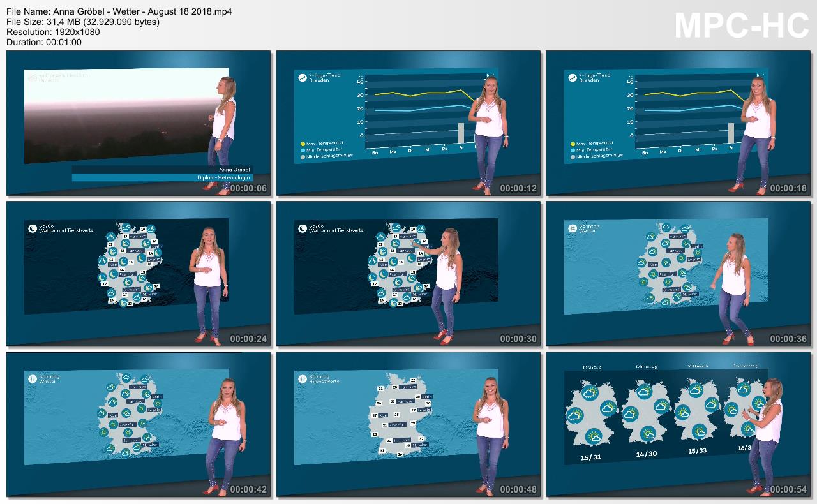The image size is (817, 504).
Task: Click the 00:00:36 timestamp label
Action: (788, 339)
